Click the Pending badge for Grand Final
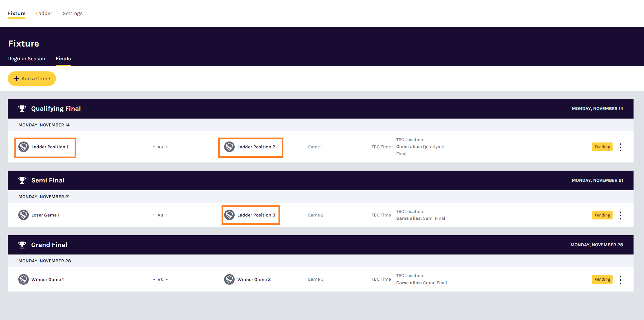 click(602, 279)
